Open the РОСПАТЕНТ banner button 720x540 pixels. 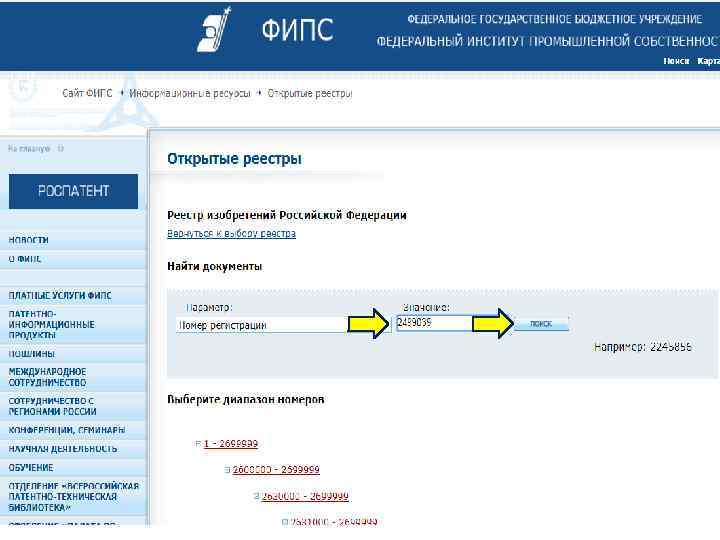[73, 191]
